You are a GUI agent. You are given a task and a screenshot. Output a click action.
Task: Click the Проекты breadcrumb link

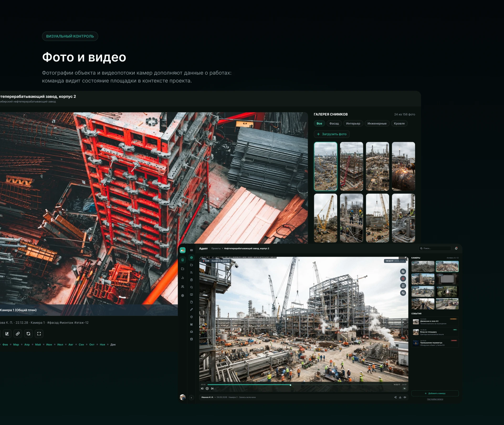pos(216,248)
